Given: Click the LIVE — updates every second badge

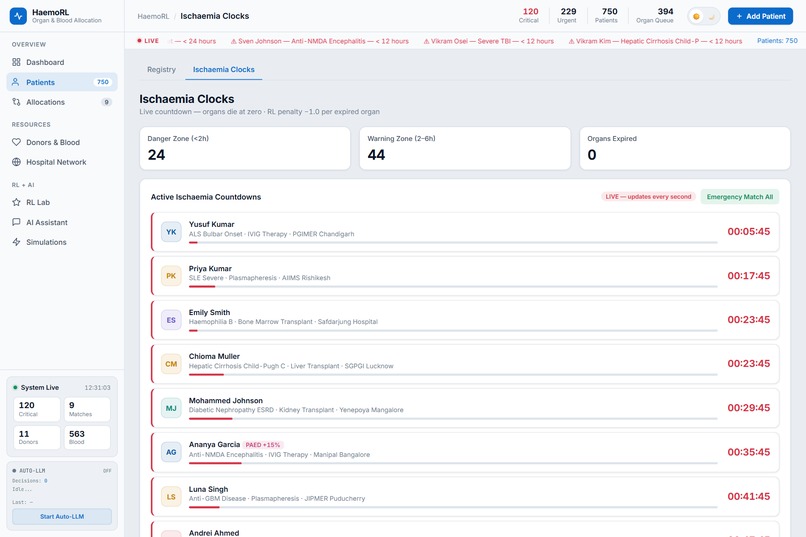Looking at the screenshot, I should pos(648,197).
